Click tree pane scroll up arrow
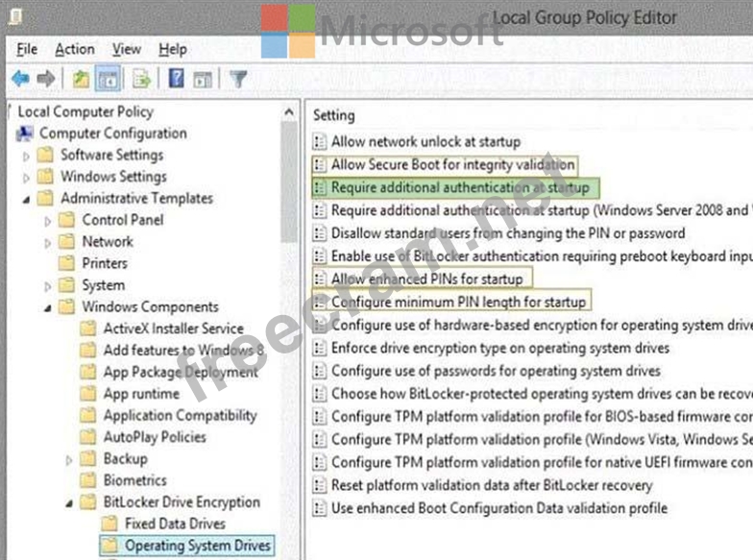This screenshot has height=560, width=753. [289, 111]
